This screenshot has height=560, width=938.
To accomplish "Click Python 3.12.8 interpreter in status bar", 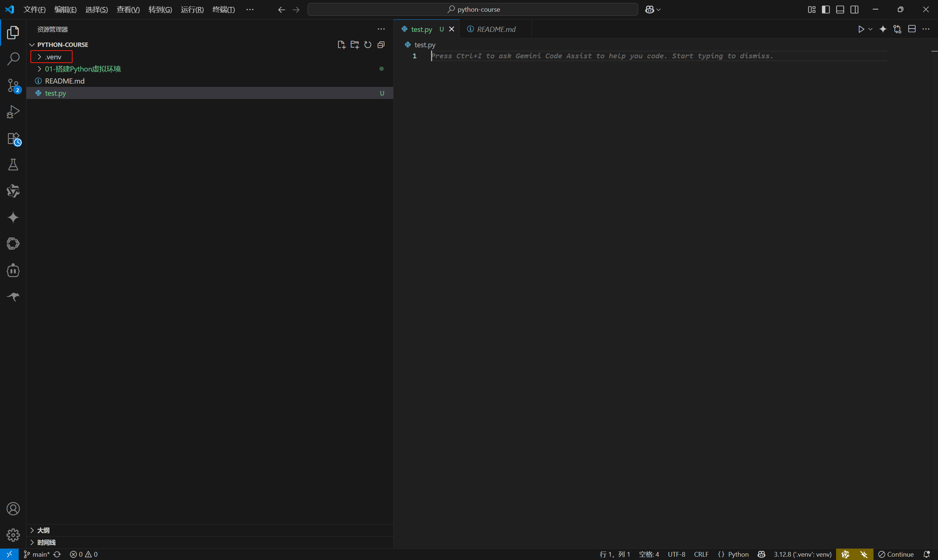I will [x=802, y=554].
